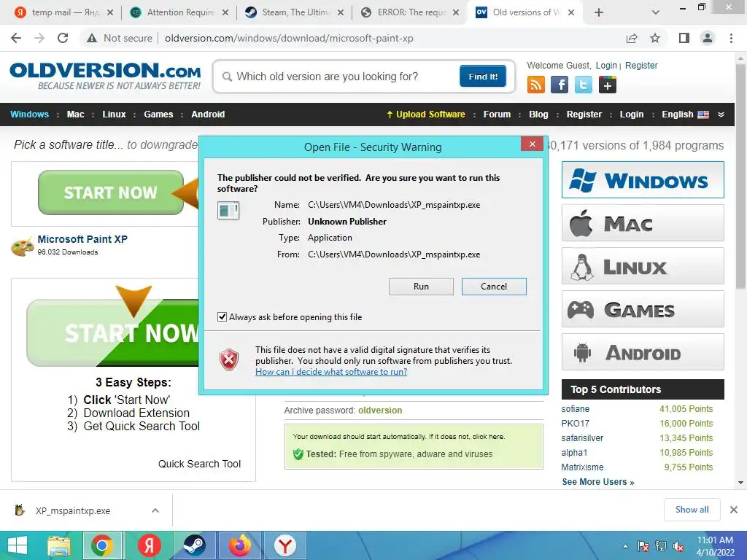Click Cancel in security warning dialog
Viewport: 747px width, 560px height.
[494, 287]
